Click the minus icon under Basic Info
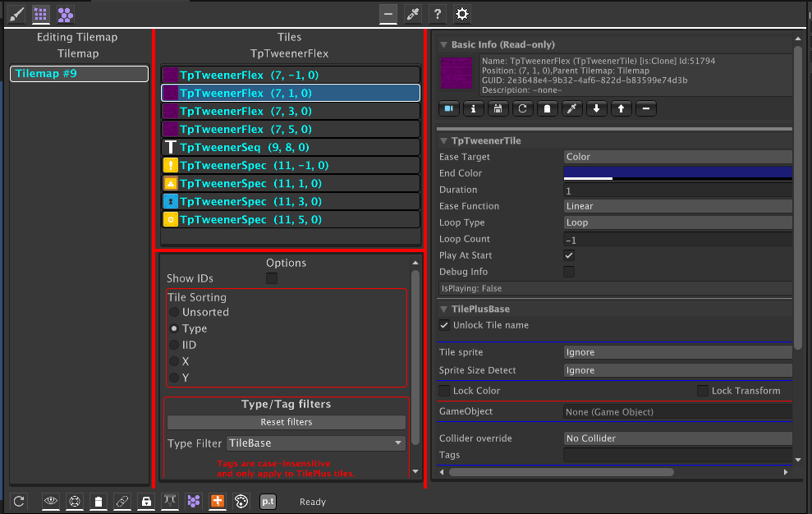812x514 pixels. (x=646, y=109)
